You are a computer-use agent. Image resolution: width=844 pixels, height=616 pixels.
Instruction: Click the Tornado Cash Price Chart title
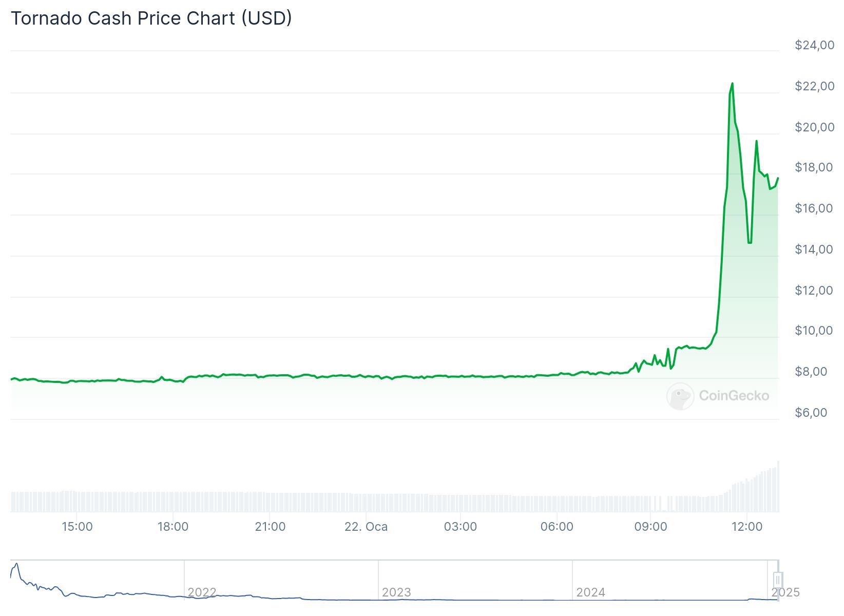point(151,18)
